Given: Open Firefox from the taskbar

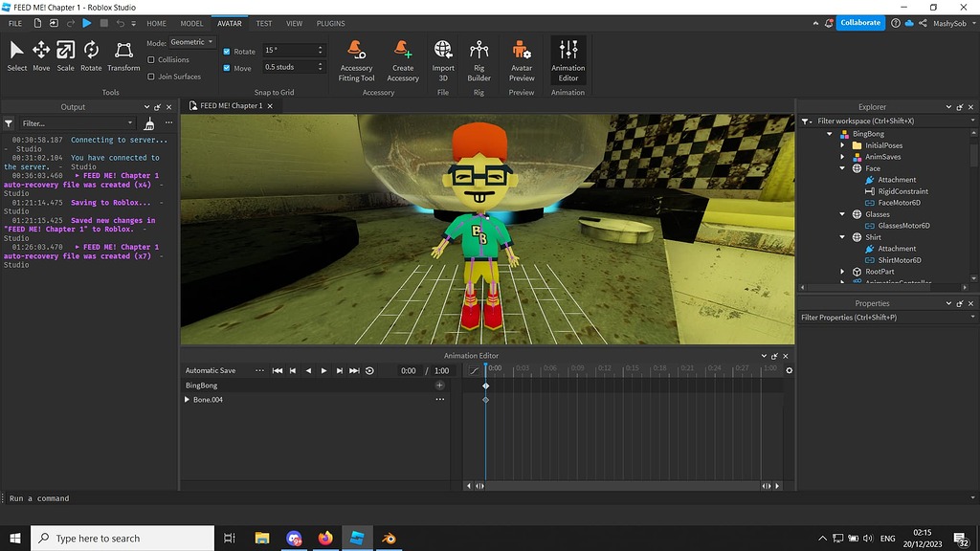Looking at the screenshot, I should click(324, 538).
